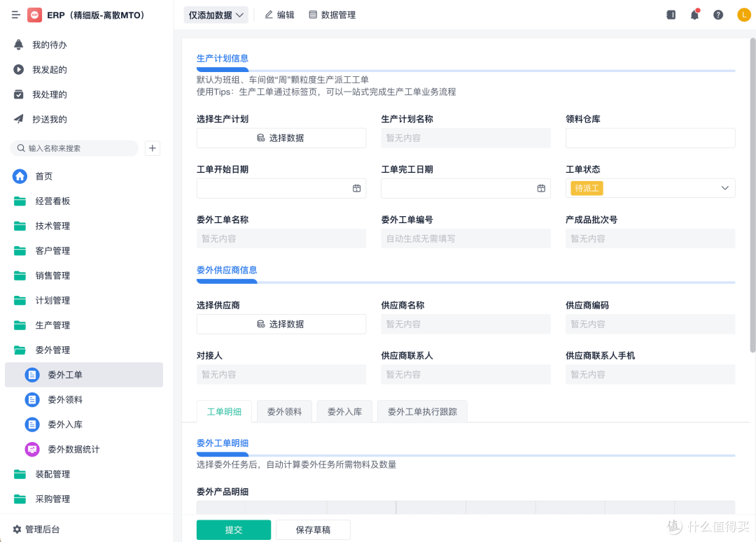Click the 待派工 orange status tag

587,188
